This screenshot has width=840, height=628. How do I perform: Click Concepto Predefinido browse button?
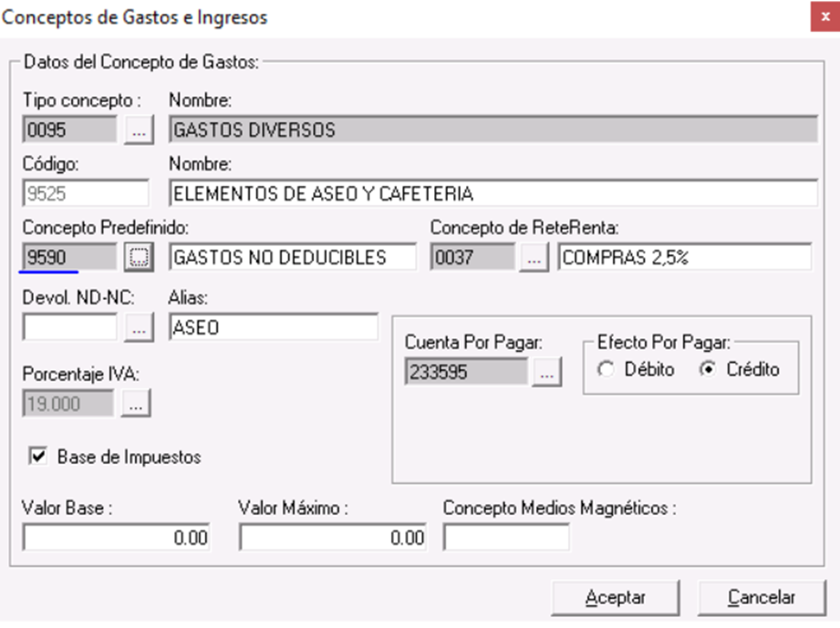pyautogui.click(x=138, y=257)
